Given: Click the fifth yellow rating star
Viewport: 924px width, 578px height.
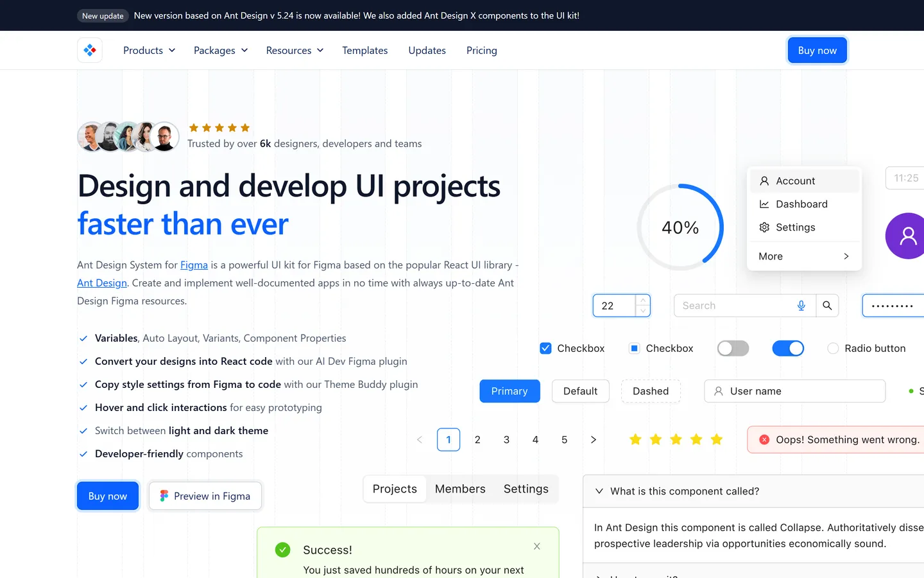Looking at the screenshot, I should [717, 439].
